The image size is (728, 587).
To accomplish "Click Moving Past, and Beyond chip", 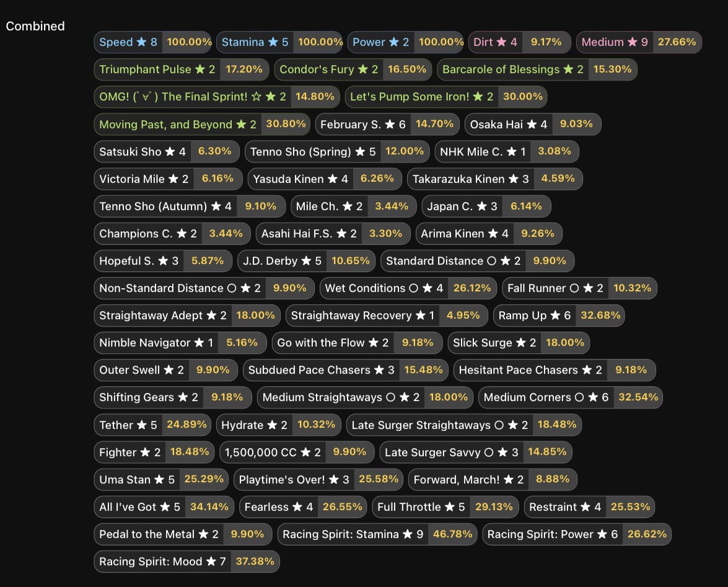I will [202, 124].
